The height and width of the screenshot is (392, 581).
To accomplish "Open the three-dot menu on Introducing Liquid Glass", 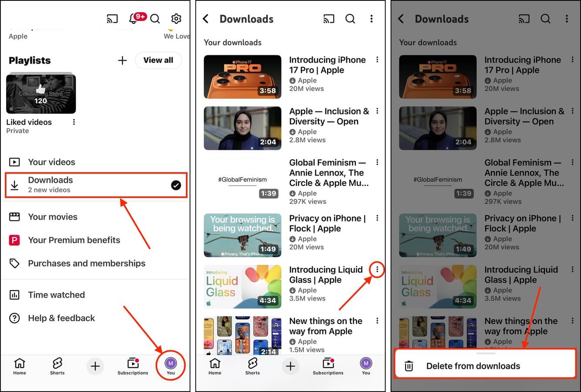I will (x=377, y=269).
